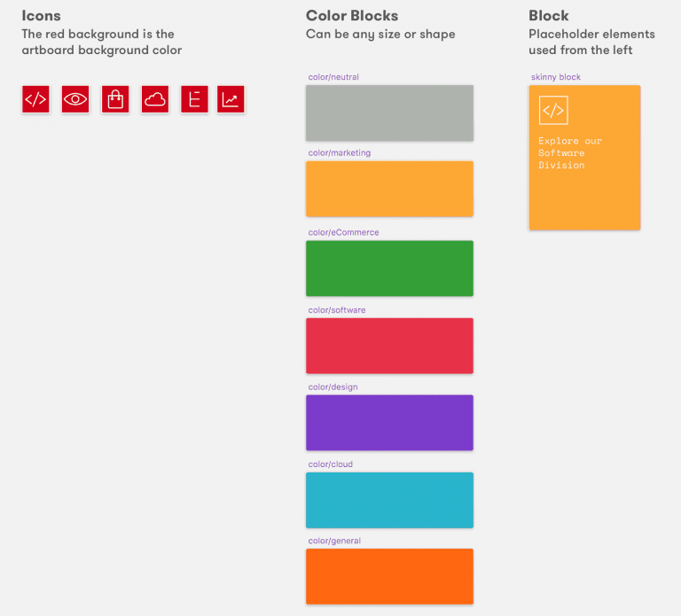Select the upward trend chart icon
The width and height of the screenshot is (681, 616).
pos(231,99)
